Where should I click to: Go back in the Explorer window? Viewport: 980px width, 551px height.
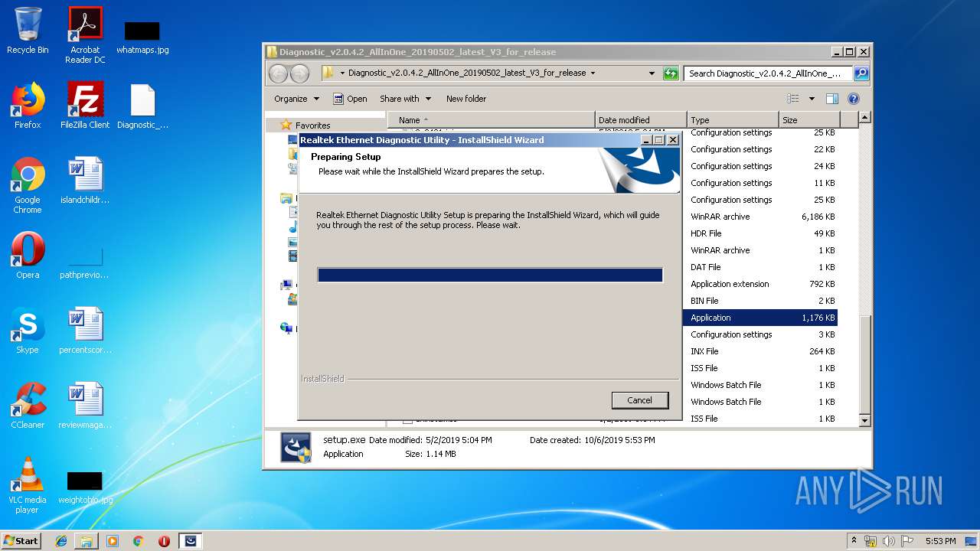[x=278, y=73]
